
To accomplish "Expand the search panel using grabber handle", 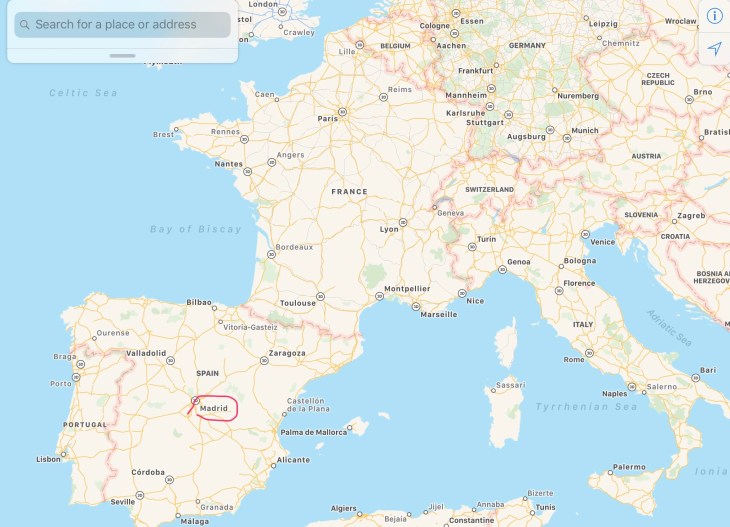I will pyautogui.click(x=122, y=56).
